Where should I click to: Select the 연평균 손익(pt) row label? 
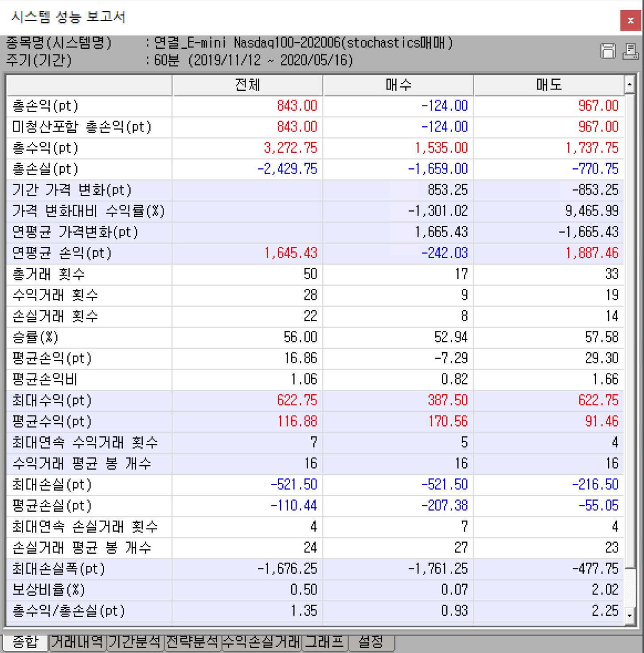[62, 253]
